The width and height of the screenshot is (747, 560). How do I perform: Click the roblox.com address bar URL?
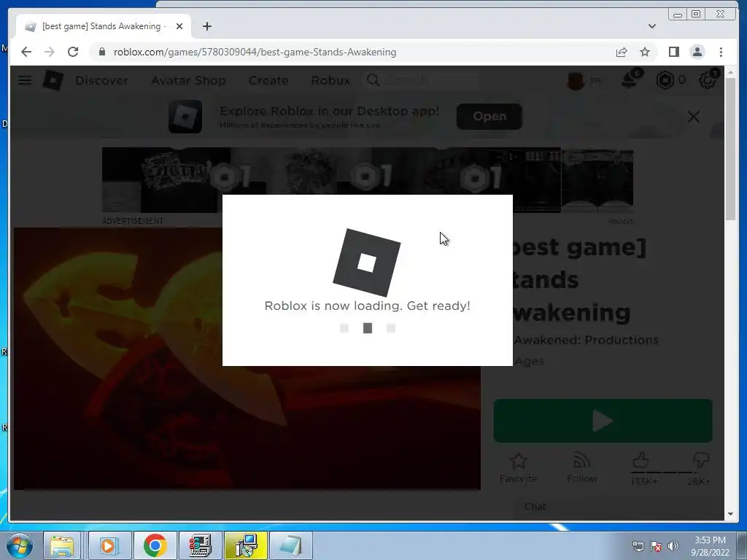pos(255,52)
